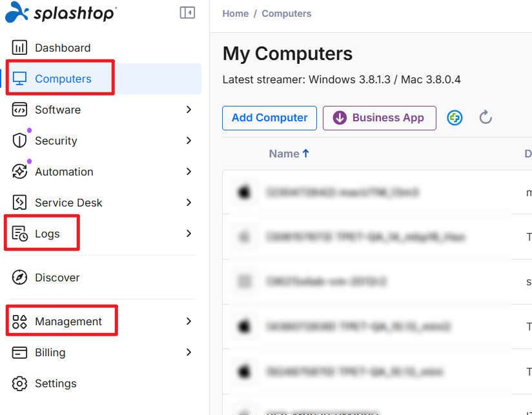
Task: Open Settings in the sidebar
Action: 56,383
